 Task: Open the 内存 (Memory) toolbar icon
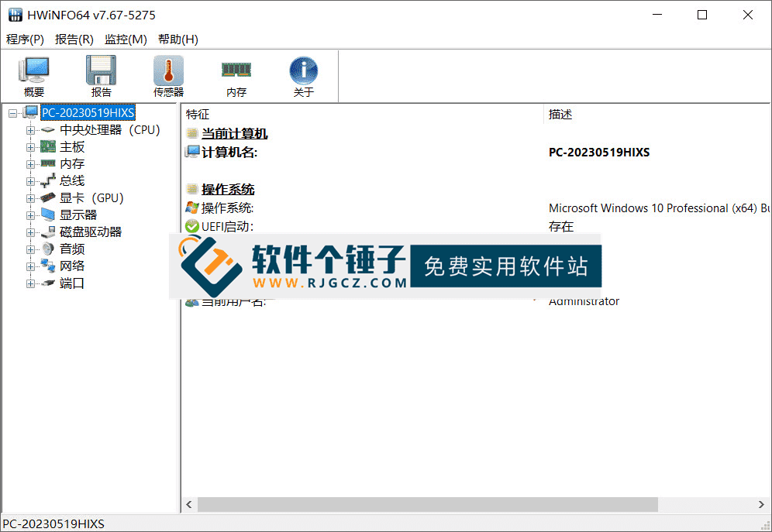pos(236,75)
